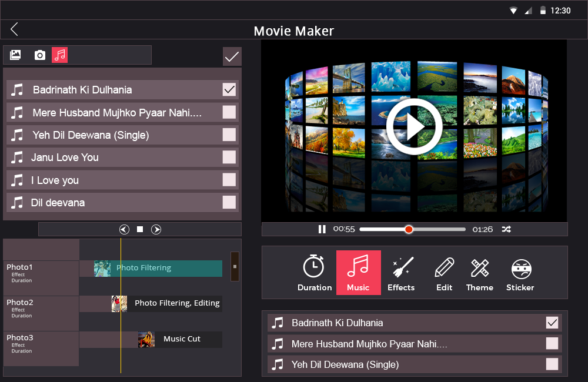This screenshot has height=382, width=588.
Task: Select the highlighted music import icon
Action: tap(59, 55)
